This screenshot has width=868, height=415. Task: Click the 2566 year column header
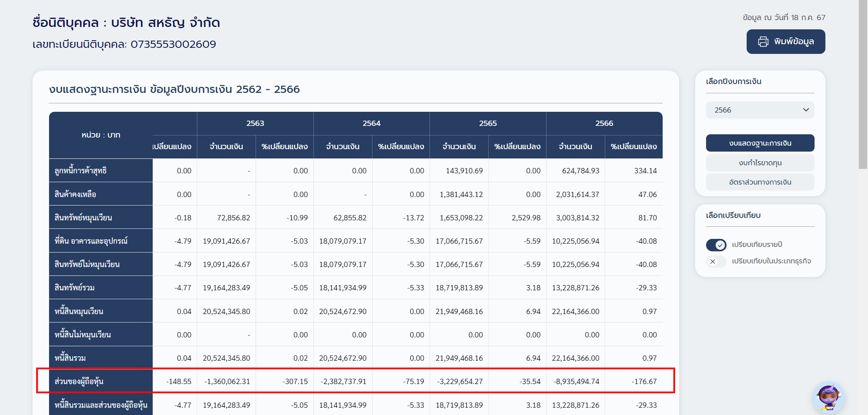604,123
